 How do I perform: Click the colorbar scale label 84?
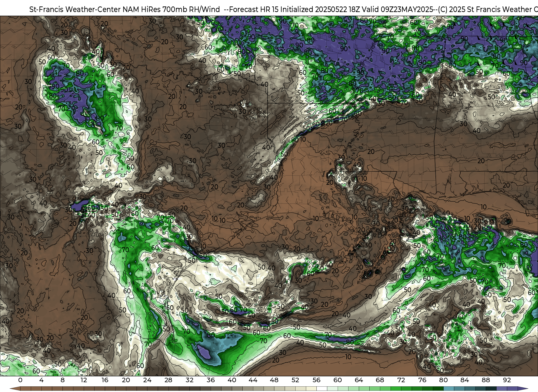pos(465,380)
